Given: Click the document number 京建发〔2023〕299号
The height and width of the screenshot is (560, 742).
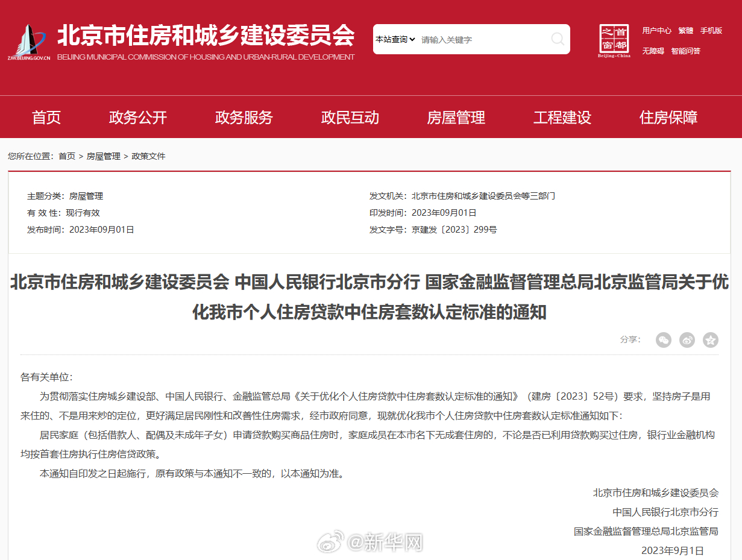Looking at the screenshot, I should [454, 230].
